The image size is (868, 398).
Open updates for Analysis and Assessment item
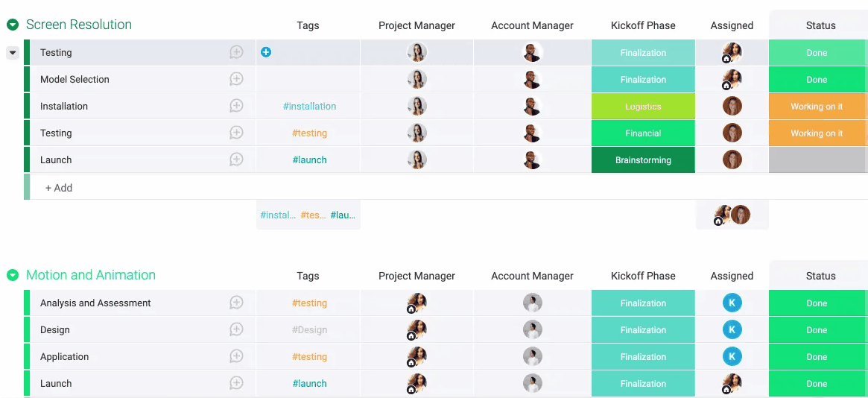236,303
